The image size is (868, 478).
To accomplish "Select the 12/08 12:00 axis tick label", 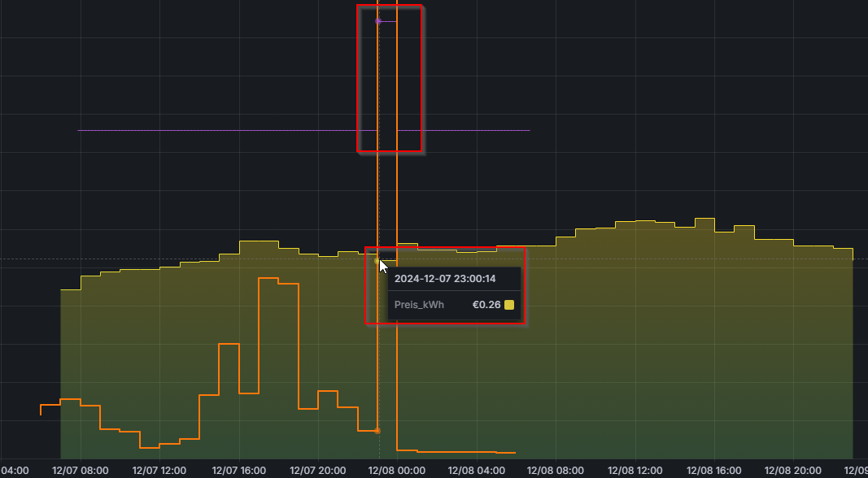I will coord(635,470).
